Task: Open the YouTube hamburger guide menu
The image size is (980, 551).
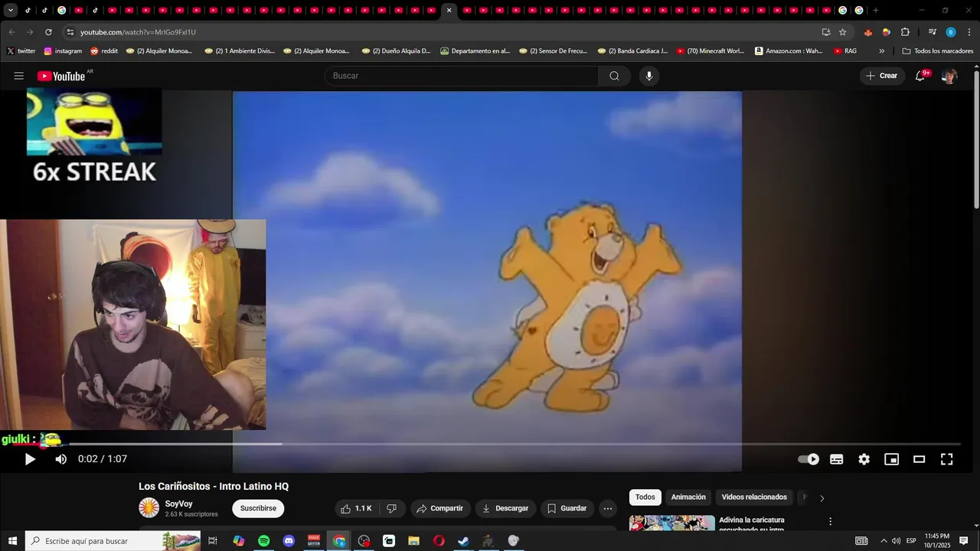Action: [x=19, y=76]
